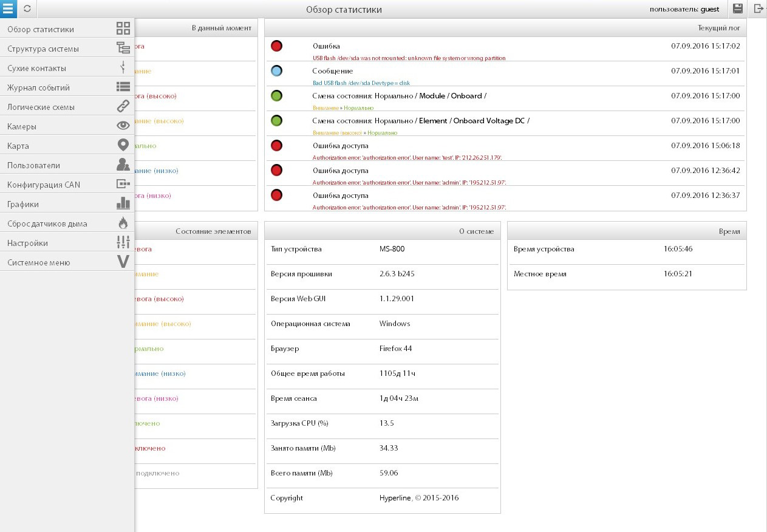767x532 pixels.
Task: Select Сухие контакты from the menu
Action: point(67,67)
